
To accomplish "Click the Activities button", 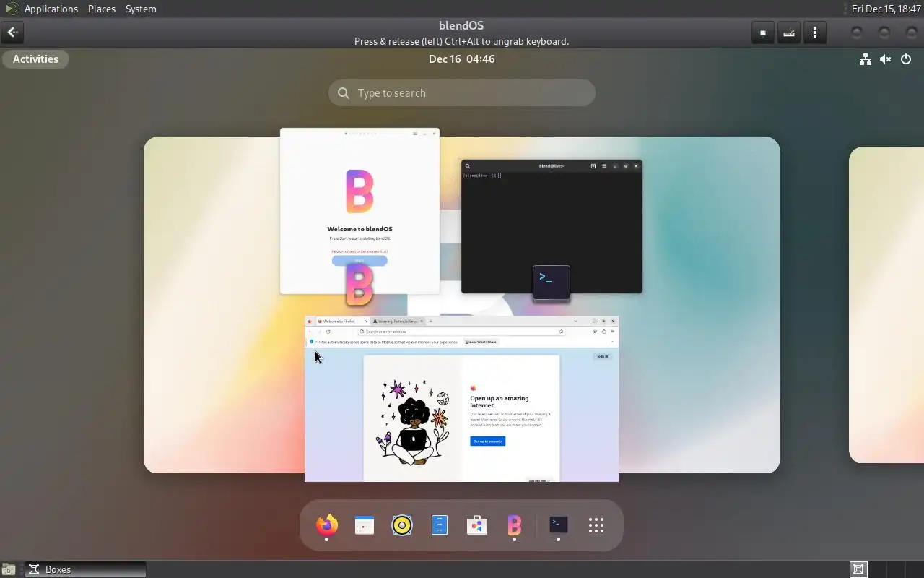I will 35,59.
